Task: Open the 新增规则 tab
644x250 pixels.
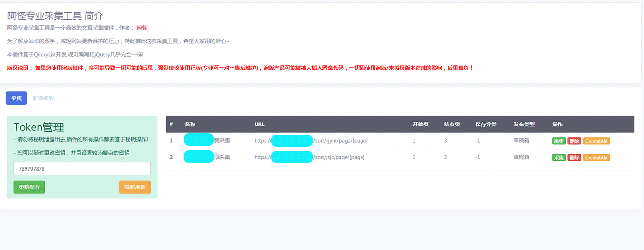Action: pyautogui.click(x=43, y=98)
